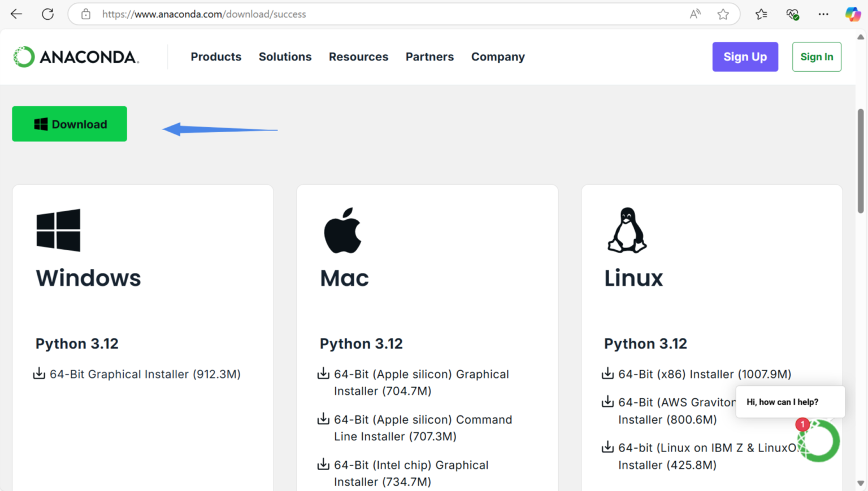Viewport: 868px width, 491px height.
Task: Click the Windows logo in Windows card
Action: tap(58, 230)
